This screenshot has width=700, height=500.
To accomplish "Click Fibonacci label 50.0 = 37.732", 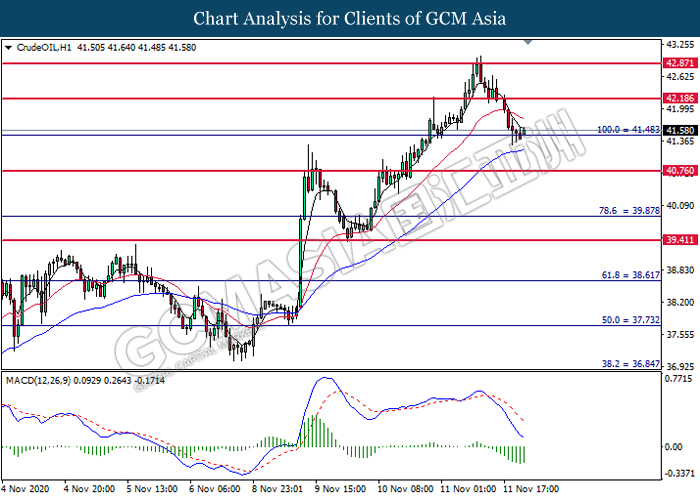I will pyautogui.click(x=631, y=320).
